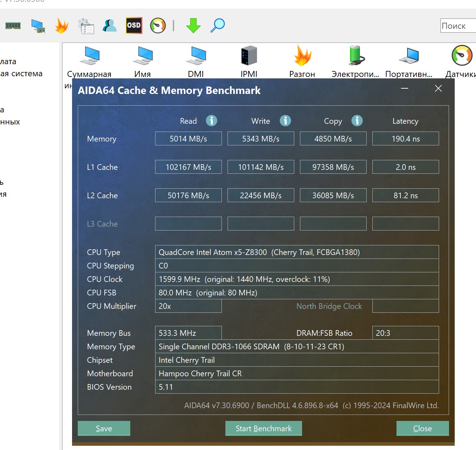Screen dimensions: 476x450
Task: Click the magnifying glass search icon
Action: (x=218, y=26)
